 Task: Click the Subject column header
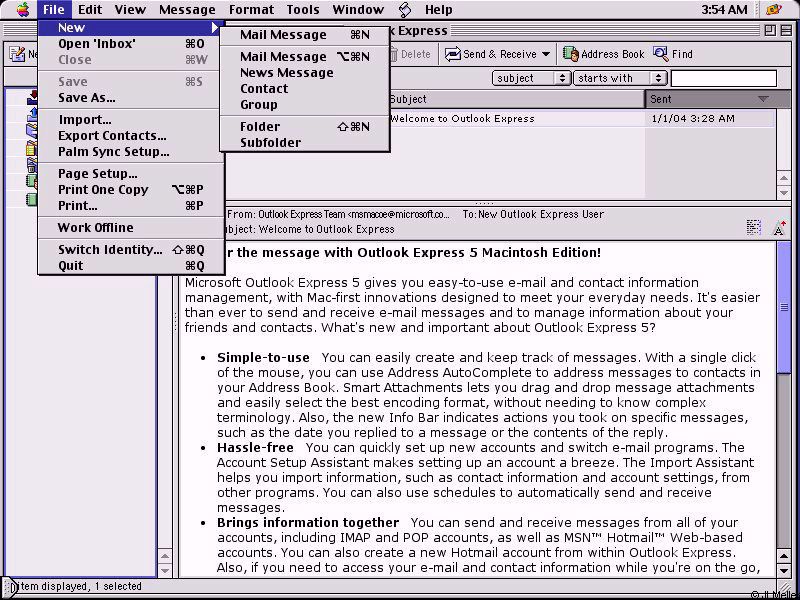point(516,99)
